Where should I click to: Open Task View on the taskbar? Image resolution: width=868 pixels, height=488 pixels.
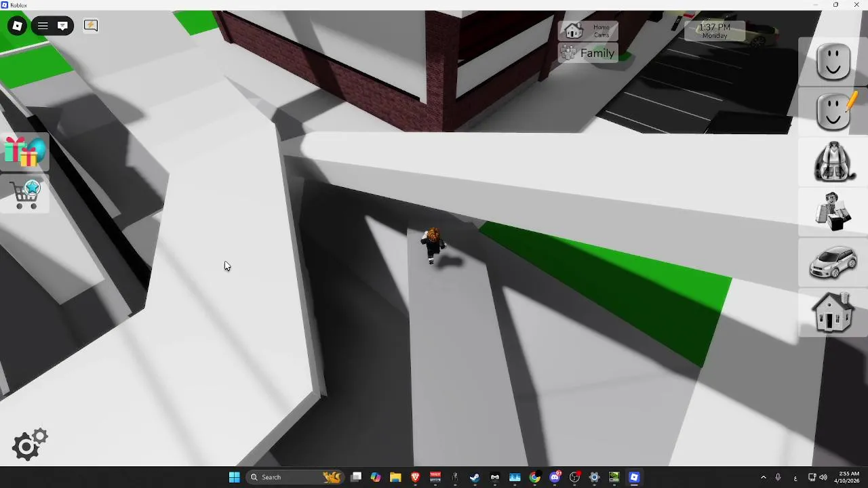[356, 477]
